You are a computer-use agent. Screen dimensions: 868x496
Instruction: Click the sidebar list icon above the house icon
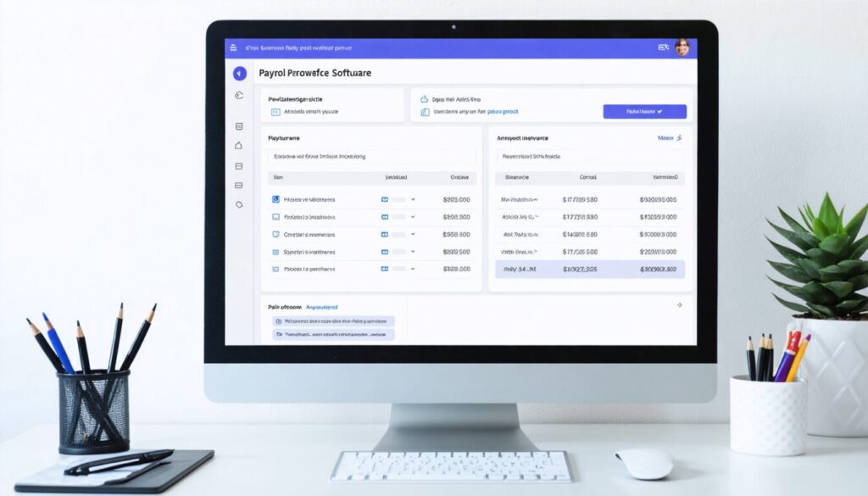(x=239, y=126)
